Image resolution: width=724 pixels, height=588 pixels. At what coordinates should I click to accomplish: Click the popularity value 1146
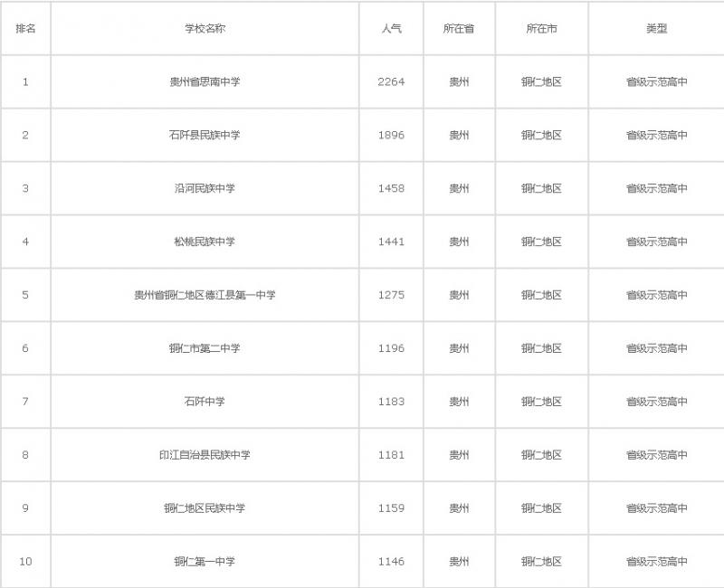[391, 562]
